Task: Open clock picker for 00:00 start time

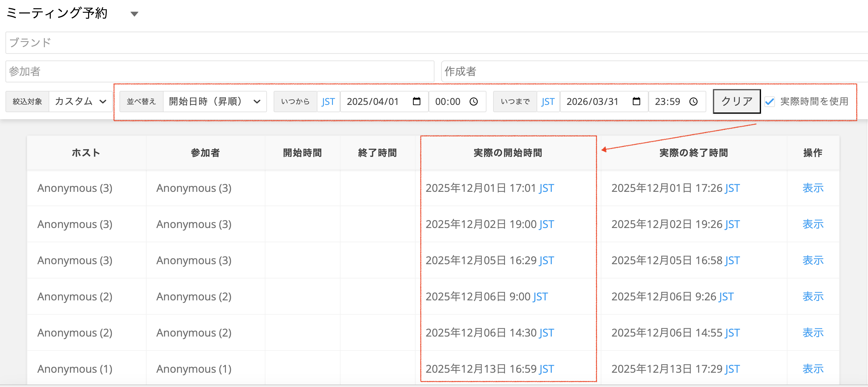Action: [473, 101]
